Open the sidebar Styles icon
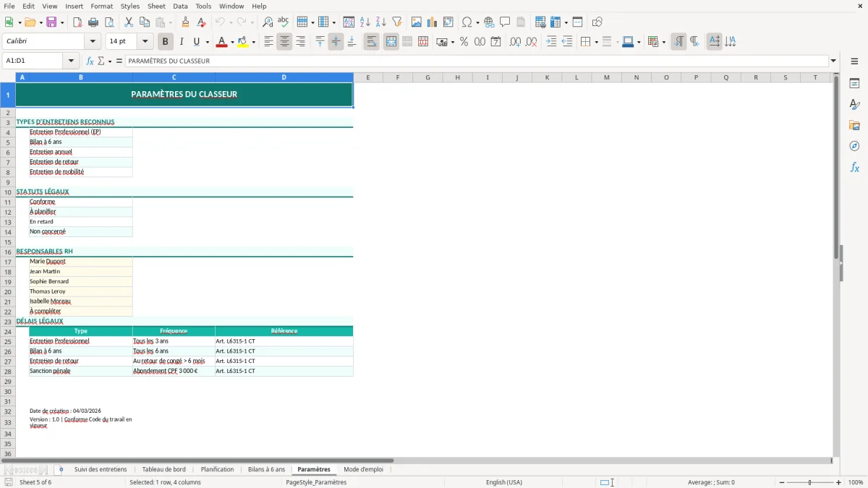This screenshot has width=868, height=488. (x=854, y=105)
